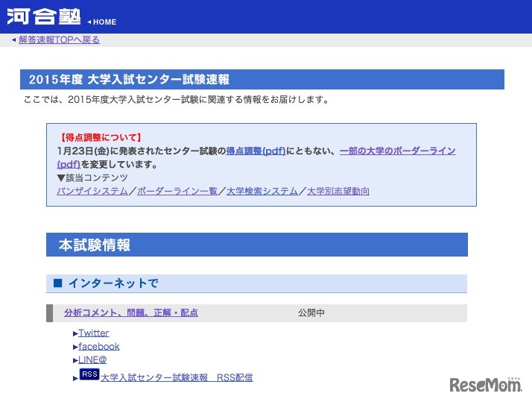Open the 大学別志望動向 link
Viewport: 532px width, 402px height.
[x=338, y=191]
